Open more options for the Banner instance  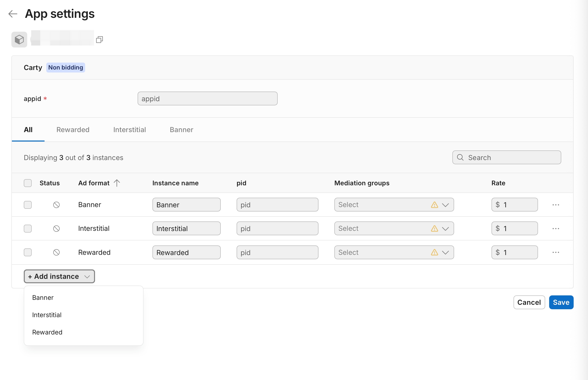(x=556, y=205)
